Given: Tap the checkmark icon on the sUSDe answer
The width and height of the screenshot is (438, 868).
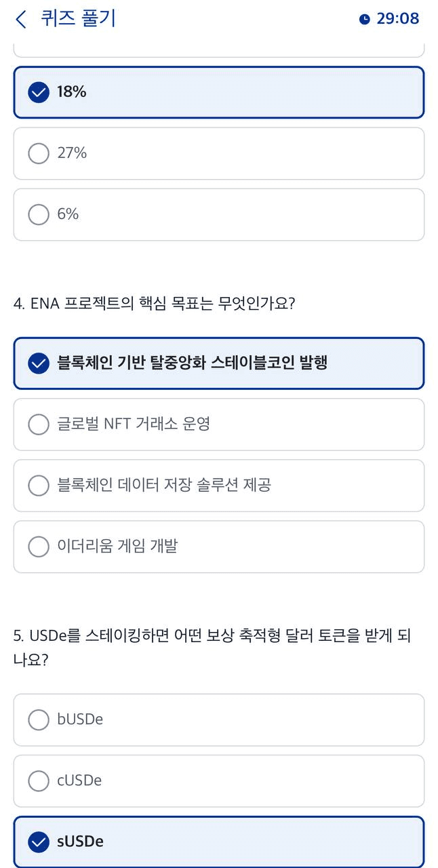Looking at the screenshot, I should click(39, 842).
